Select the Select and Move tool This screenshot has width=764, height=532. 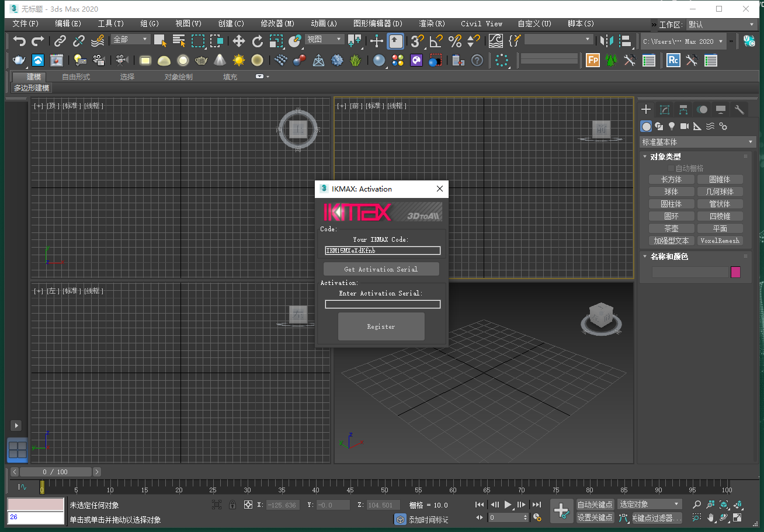pos(238,41)
